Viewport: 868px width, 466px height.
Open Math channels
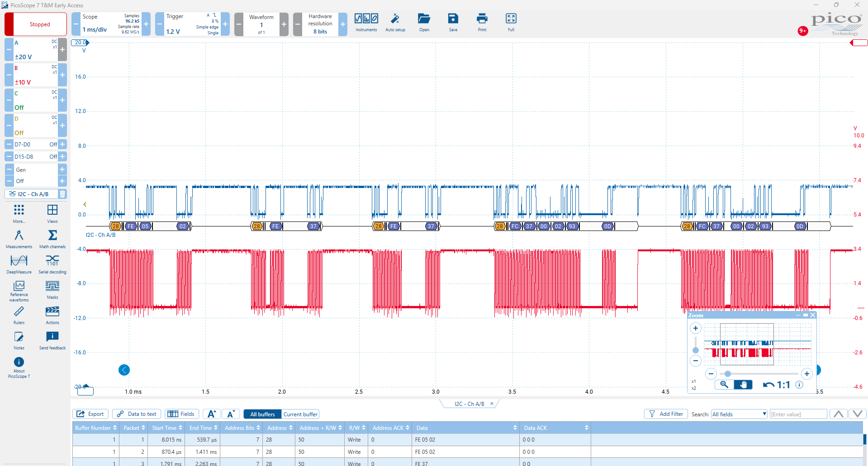click(x=52, y=239)
